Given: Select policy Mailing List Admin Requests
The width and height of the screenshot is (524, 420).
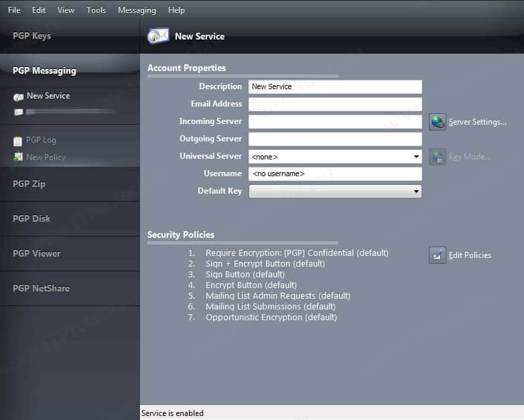Looking at the screenshot, I should point(277,295).
